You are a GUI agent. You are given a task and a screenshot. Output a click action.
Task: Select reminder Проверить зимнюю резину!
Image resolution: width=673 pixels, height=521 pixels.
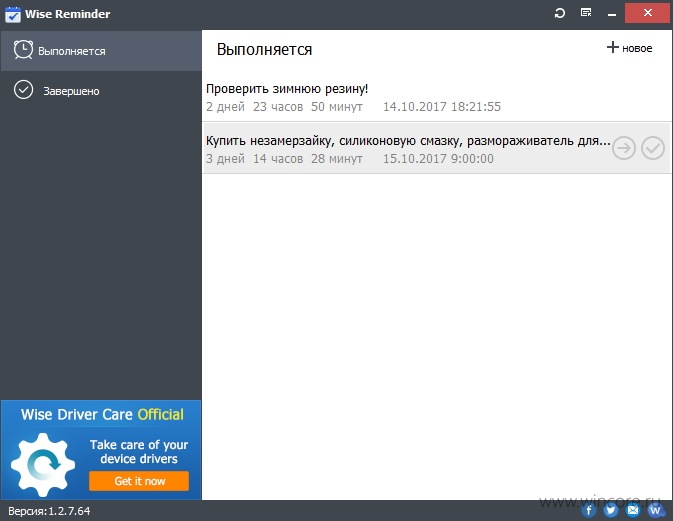(437, 97)
